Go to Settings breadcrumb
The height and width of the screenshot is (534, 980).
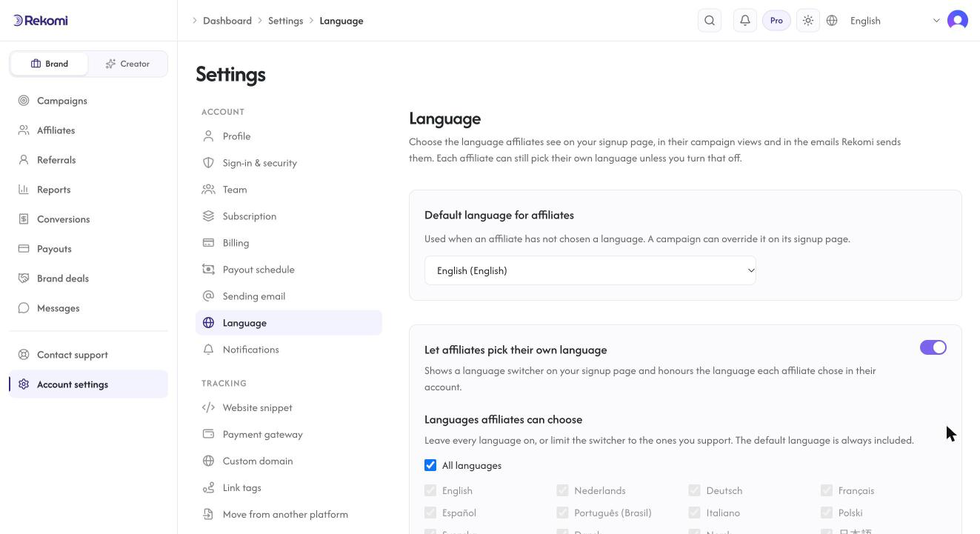click(285, 21)
